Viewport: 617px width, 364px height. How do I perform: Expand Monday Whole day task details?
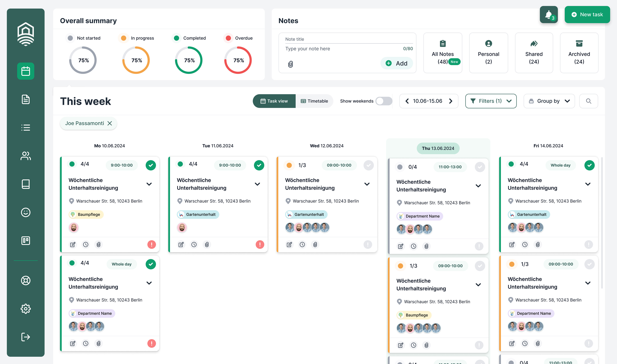149,283
